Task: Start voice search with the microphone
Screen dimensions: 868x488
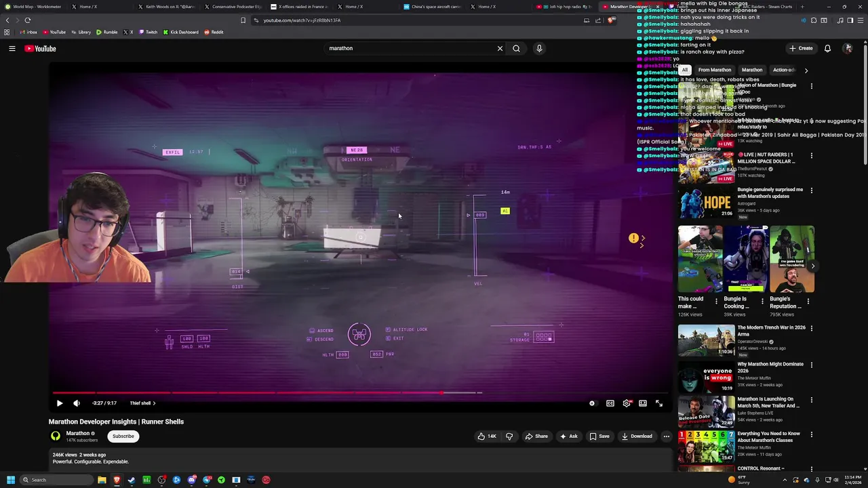Action: tap(539, 48)
